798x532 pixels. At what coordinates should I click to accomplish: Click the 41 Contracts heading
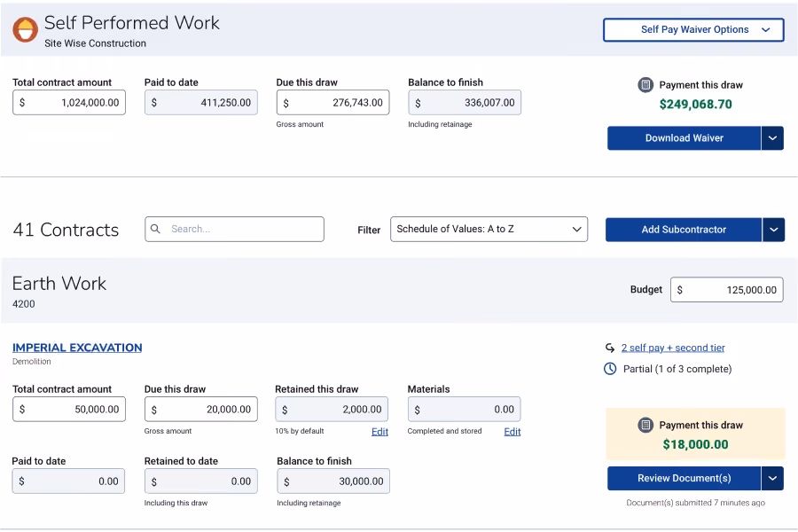click(x=66, y=231)
